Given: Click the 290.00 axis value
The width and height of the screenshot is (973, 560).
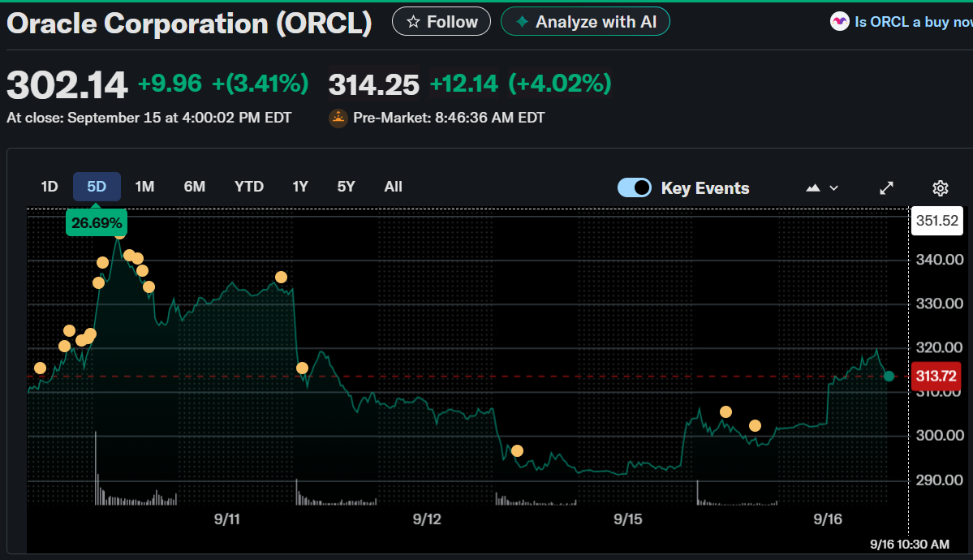Looking at the screenshot, I should coord(940,480).
